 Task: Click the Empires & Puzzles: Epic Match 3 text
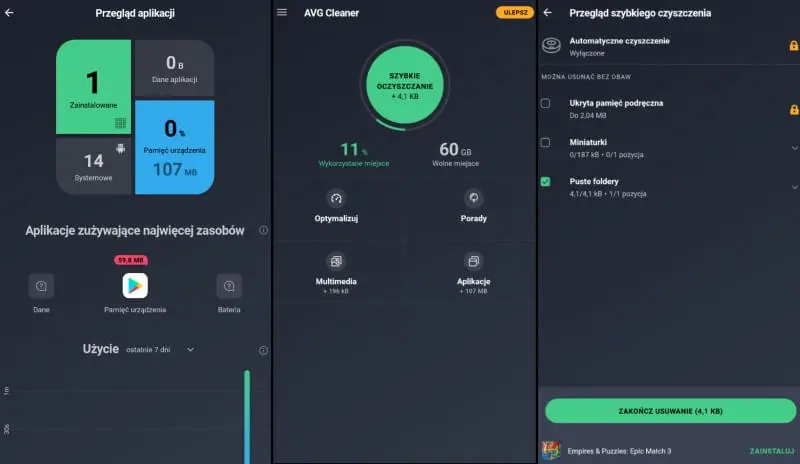click(619, 451)
